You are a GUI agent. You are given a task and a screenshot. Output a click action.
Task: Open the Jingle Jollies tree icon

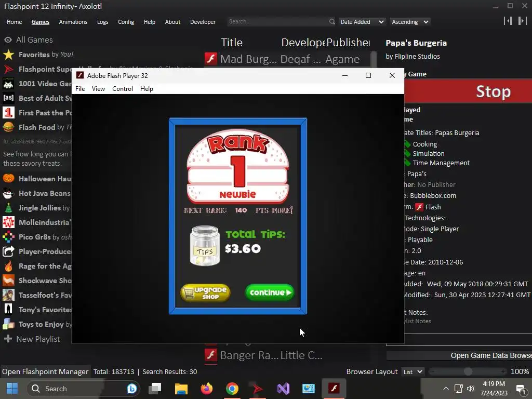8,208
